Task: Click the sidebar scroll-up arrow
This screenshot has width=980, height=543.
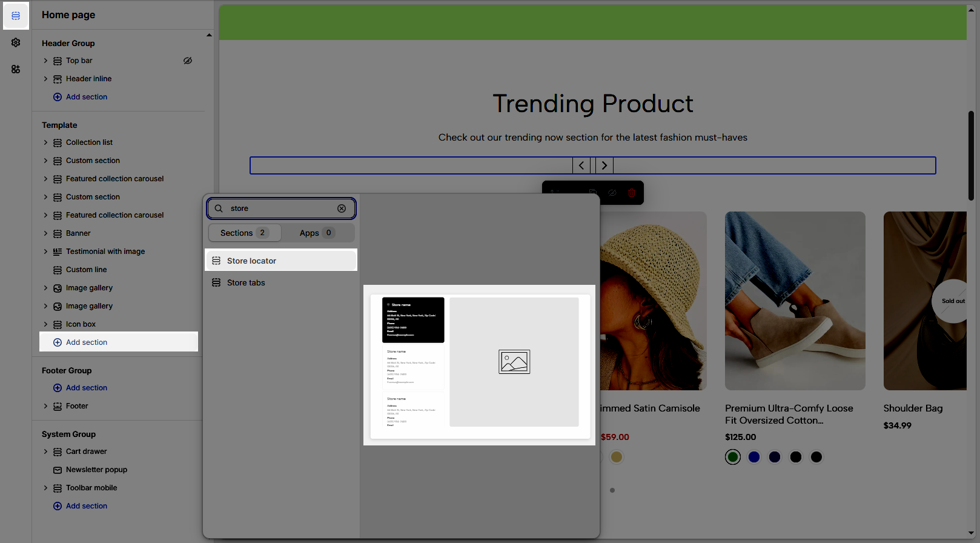Action: (209, 35)
